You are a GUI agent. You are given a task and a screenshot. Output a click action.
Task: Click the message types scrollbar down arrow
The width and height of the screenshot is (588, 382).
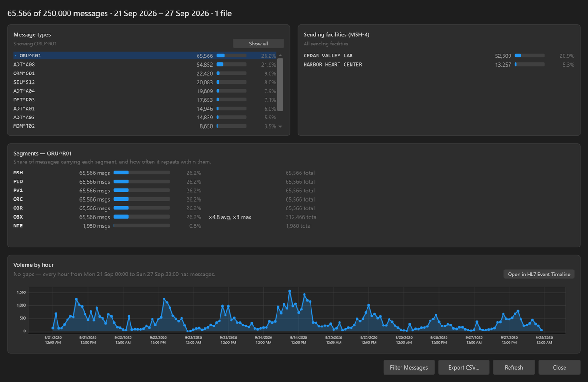pos(280,126)
